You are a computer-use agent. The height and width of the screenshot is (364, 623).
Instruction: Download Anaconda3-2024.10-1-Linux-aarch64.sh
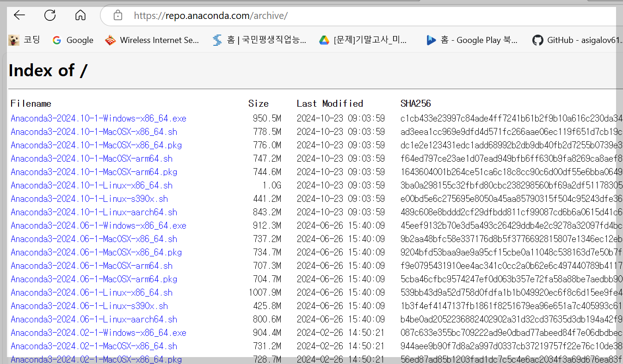click(94, 212)
